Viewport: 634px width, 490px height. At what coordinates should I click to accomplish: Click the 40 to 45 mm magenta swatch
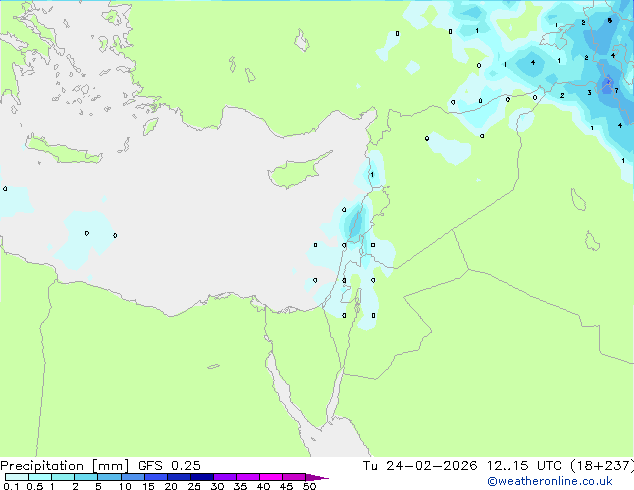tap(271, 477)
